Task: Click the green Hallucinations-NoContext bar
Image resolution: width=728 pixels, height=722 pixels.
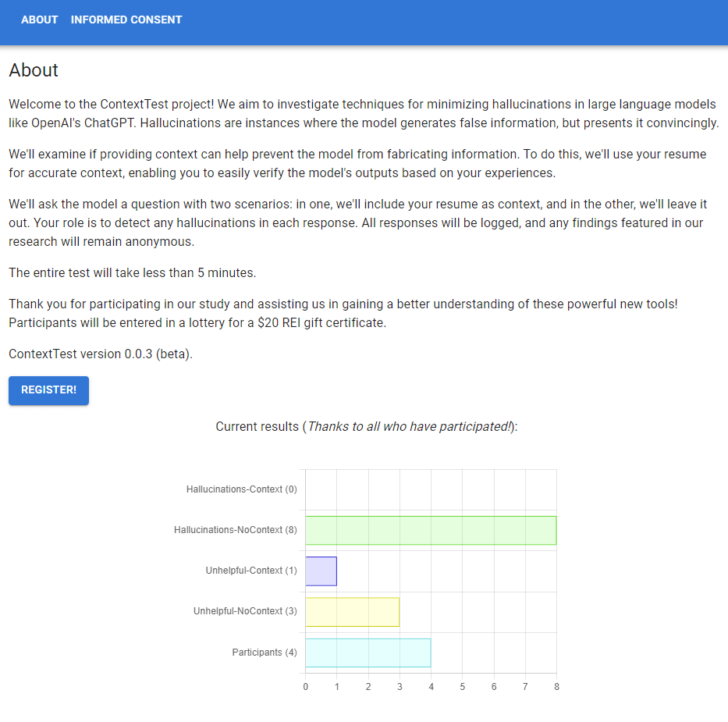Action: click(431, 531)
